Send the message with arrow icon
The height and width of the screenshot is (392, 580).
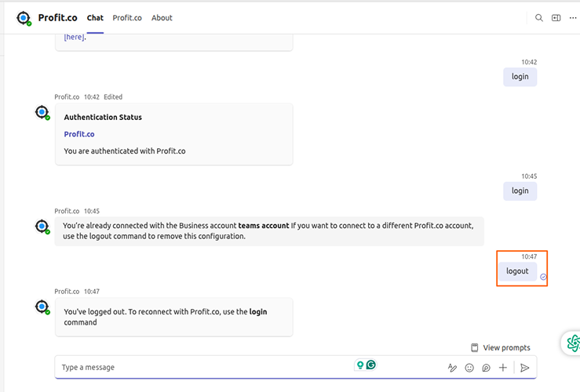[524, 368]
